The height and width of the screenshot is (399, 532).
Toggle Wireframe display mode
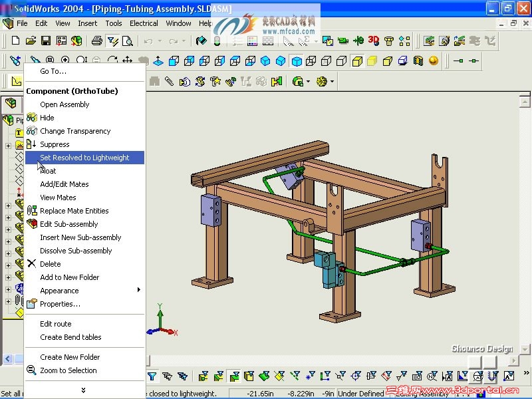click(x=311, y=61)
